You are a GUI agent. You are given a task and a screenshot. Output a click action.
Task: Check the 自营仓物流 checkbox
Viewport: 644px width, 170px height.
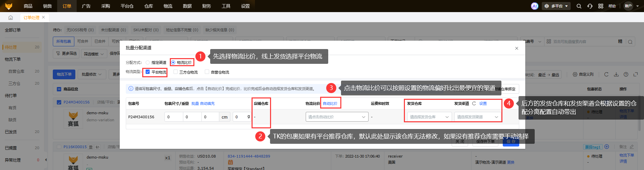pos(207,72)
